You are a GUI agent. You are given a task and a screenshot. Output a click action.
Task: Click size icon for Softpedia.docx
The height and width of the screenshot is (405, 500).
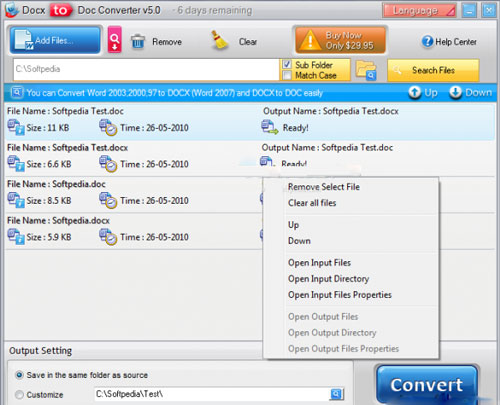point(16,237)
